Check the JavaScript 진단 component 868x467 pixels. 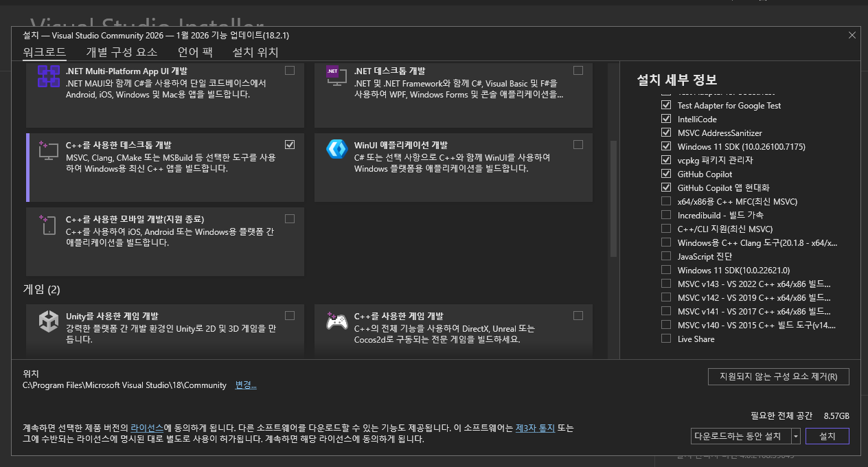[x=666, y=256]
